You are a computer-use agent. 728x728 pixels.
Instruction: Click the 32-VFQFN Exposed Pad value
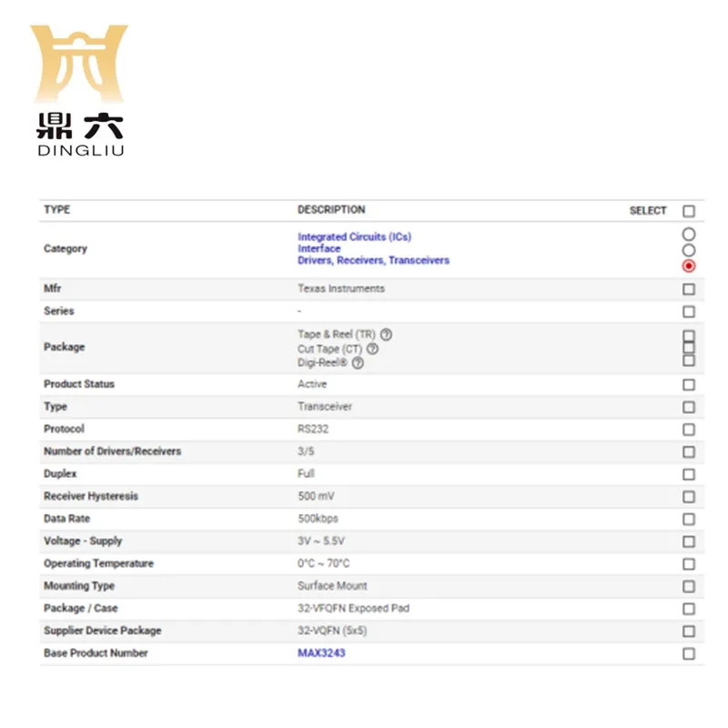coord(353,608)
